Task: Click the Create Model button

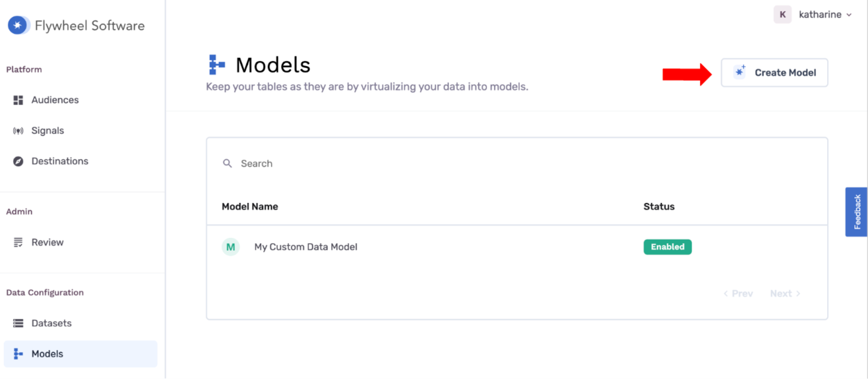Action: (774, 73)
